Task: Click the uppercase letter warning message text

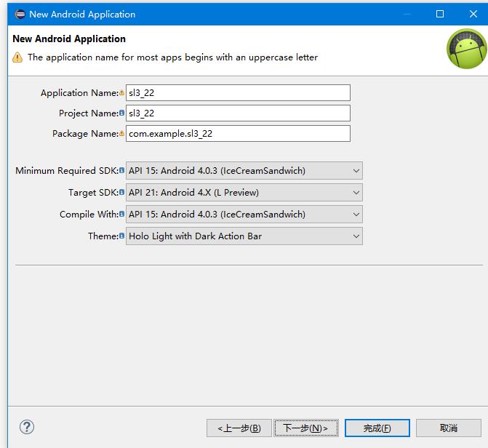Action: coord(173,57)
